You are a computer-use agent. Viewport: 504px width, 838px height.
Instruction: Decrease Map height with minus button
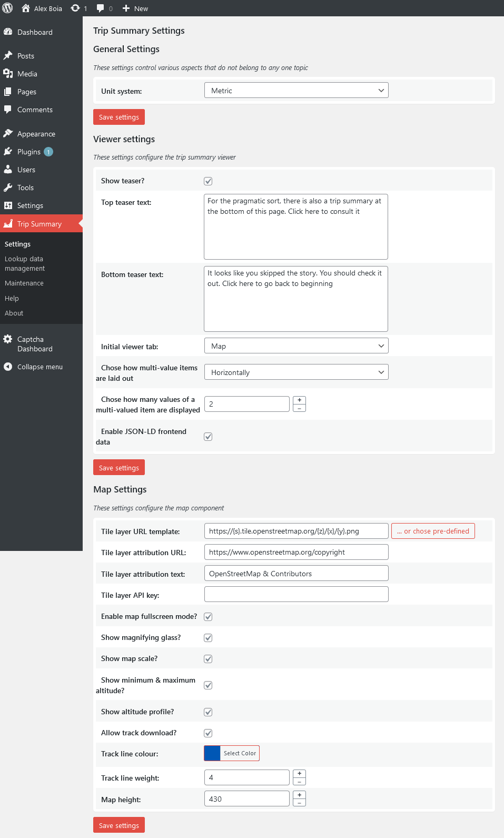pyautogui.click(x=299, y=803)
